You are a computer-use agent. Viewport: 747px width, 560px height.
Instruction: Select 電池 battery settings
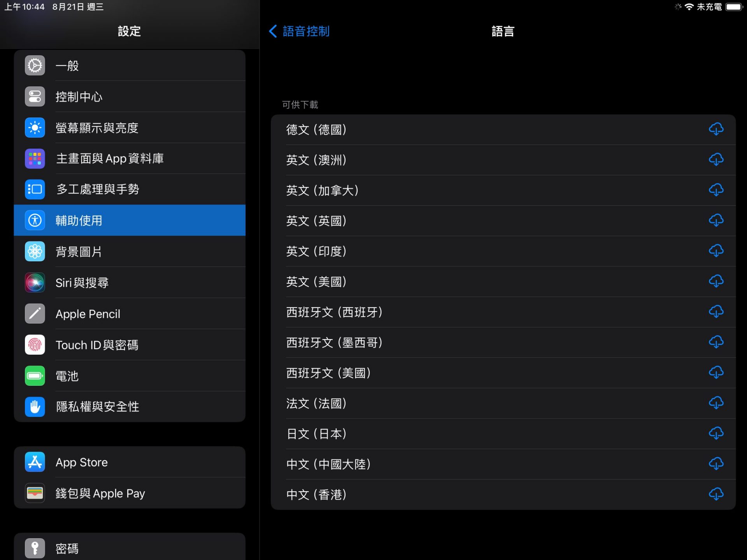click(130, 376)
